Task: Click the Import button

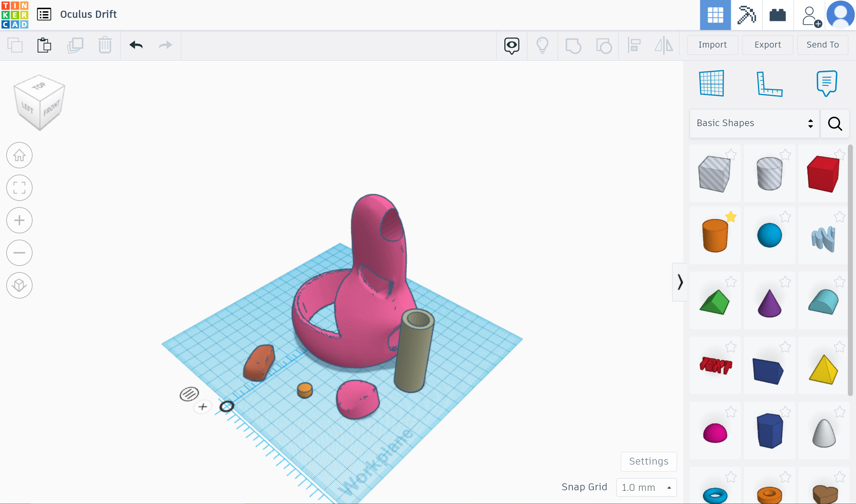Action: 712,44
